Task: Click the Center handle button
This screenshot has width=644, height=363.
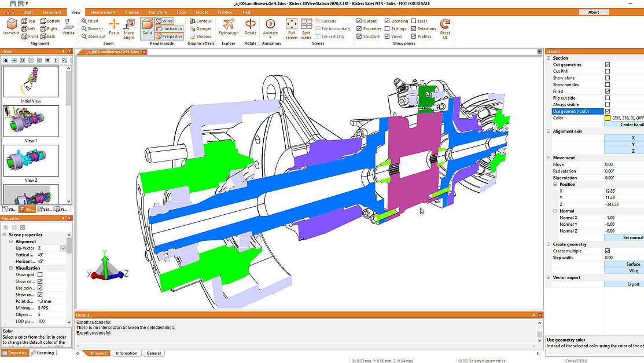Action: coord(624,124)
